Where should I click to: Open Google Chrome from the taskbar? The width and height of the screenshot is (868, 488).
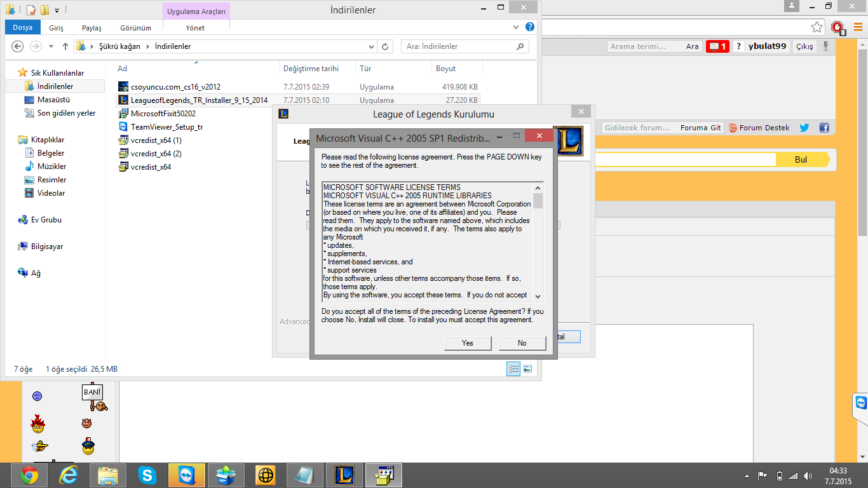[29, 475]
